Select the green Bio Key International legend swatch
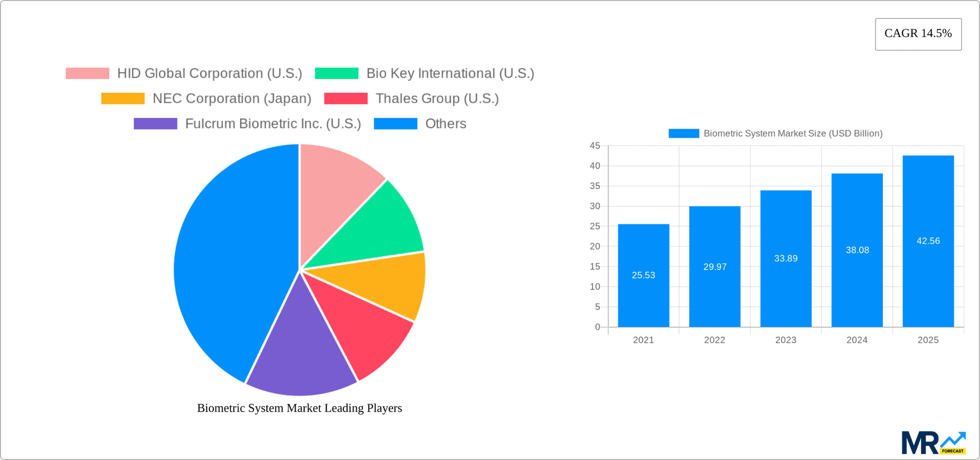The image size is (980, 460). click(337, 73)
